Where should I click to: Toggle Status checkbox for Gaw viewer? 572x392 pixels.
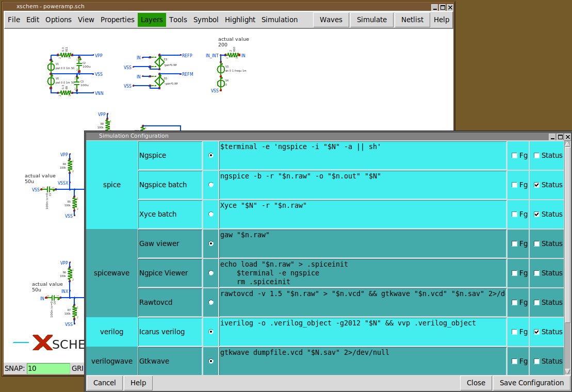click(536, 243)
